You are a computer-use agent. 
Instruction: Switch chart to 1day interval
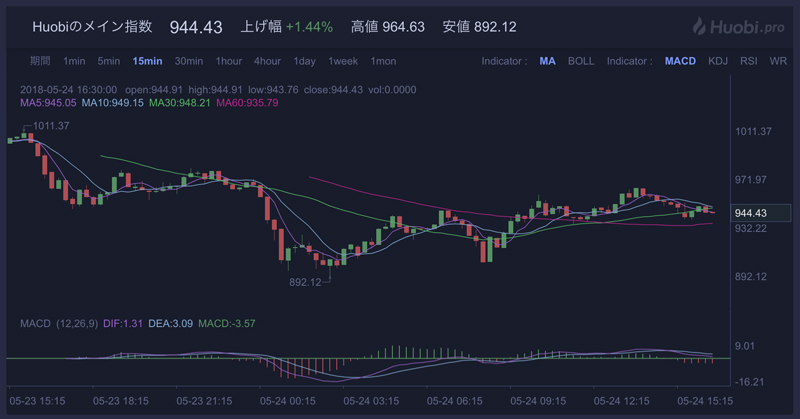click(x=305, y=61)
